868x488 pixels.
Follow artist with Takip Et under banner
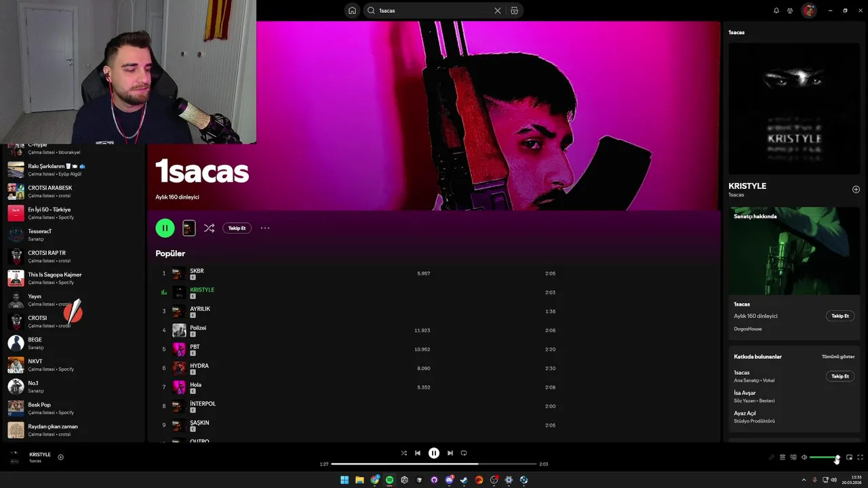click(237, 228)
